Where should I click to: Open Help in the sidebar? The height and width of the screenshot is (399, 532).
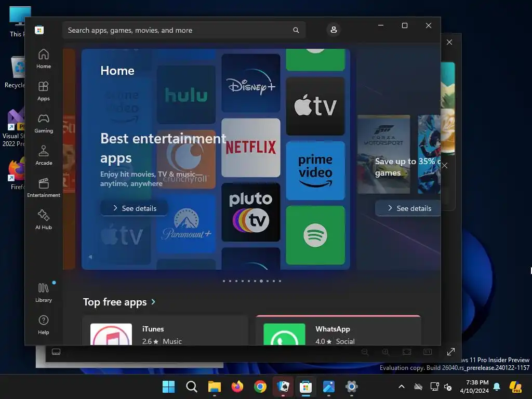pos(44,325)
